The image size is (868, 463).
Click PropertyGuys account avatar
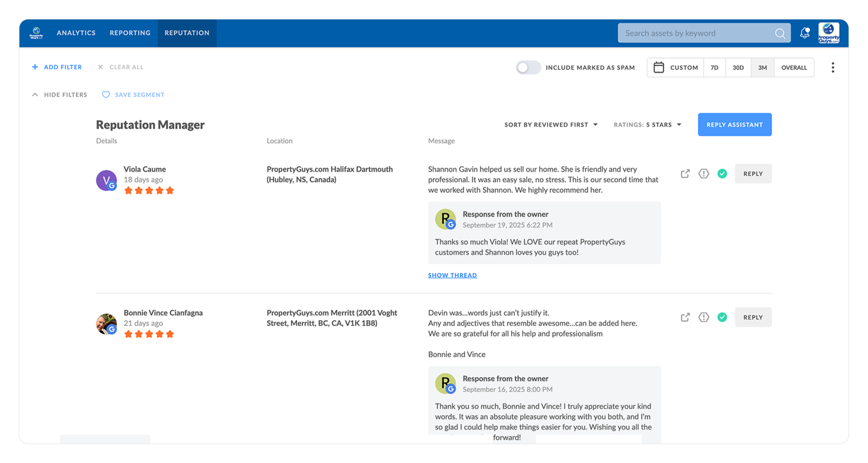829,33
